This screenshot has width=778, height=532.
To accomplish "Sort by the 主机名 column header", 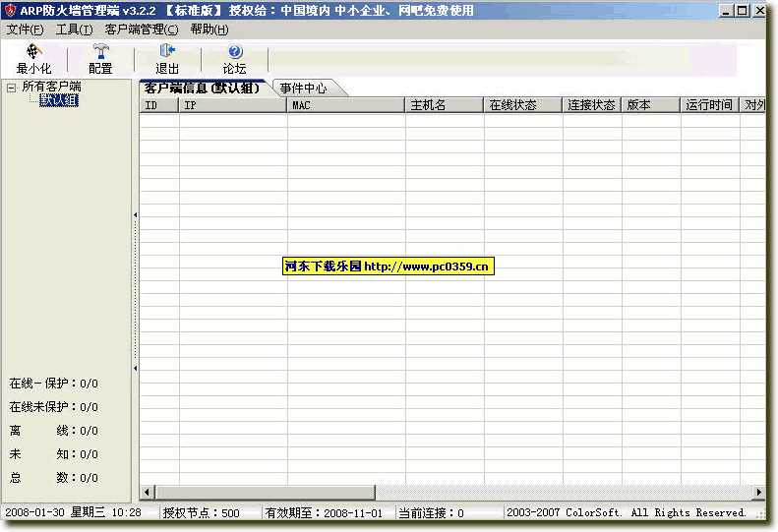I will 444,105.
